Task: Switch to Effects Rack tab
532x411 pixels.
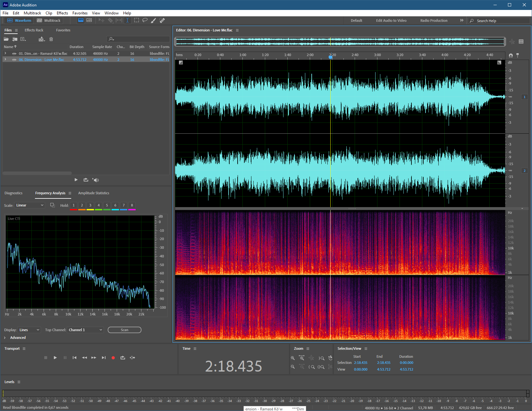Action: 34,30
